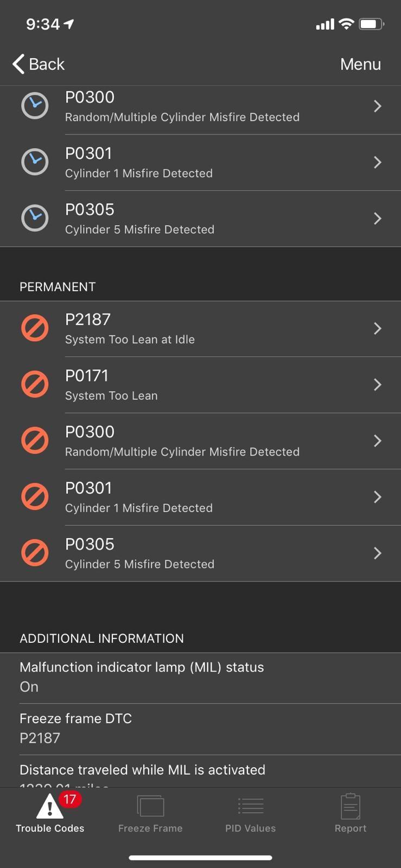
Task: Tap the prohibited icon beside permanent P0300
Action: [35, 441]
